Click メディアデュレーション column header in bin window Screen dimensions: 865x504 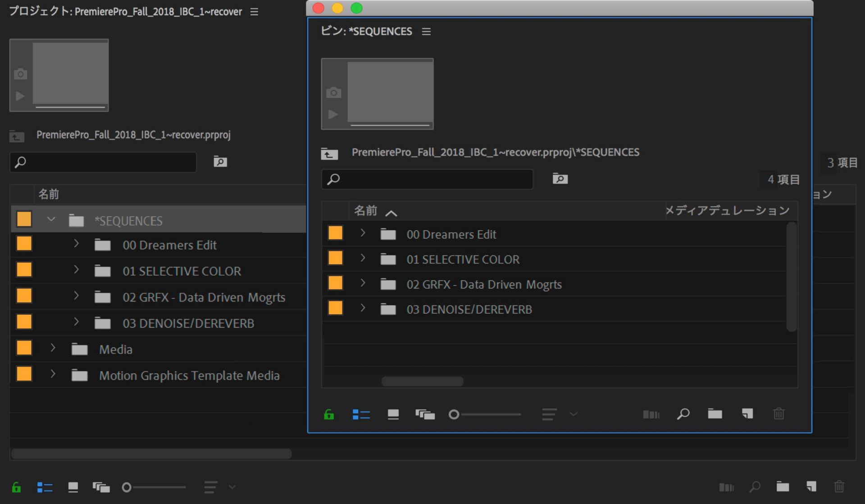coord(727,210)
